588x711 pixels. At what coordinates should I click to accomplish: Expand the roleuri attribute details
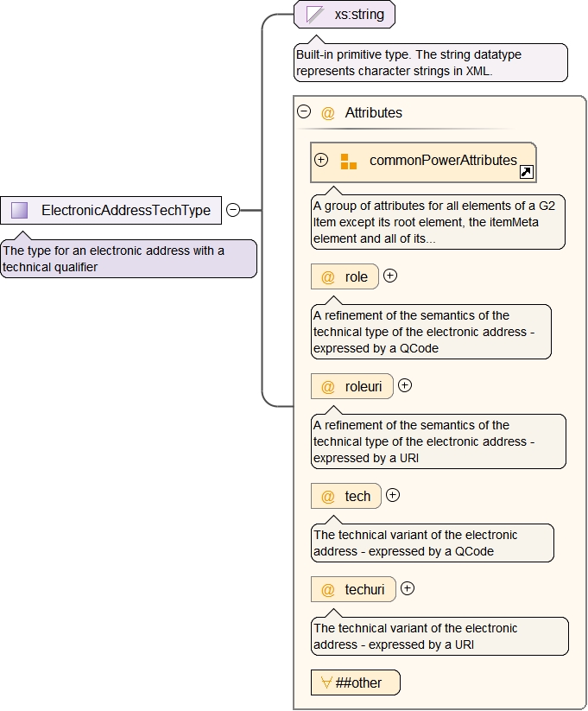coord(405,385)
